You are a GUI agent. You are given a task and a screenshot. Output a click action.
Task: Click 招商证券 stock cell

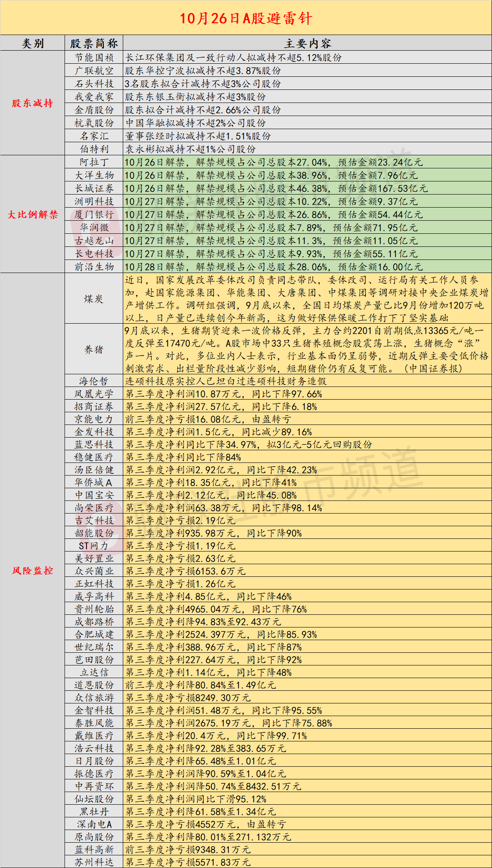(94, 406)
